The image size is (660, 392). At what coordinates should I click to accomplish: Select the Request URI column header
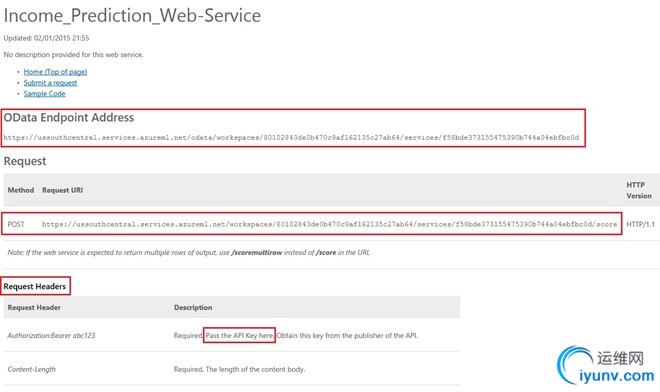(x=62, y=190)
